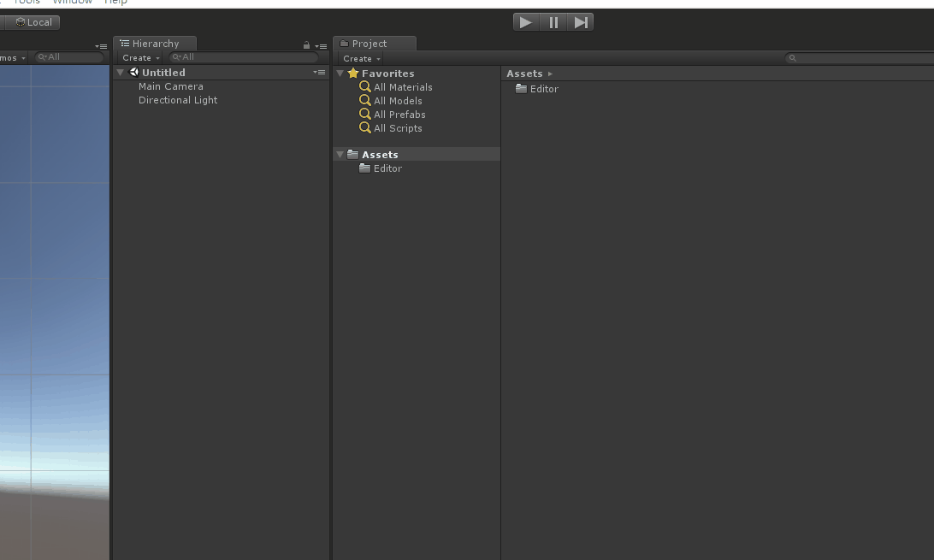Open the Create dropdown in Hierarchy
Image resolution: width=934 pixels, height=560 pixels.
tap(140, 58)
